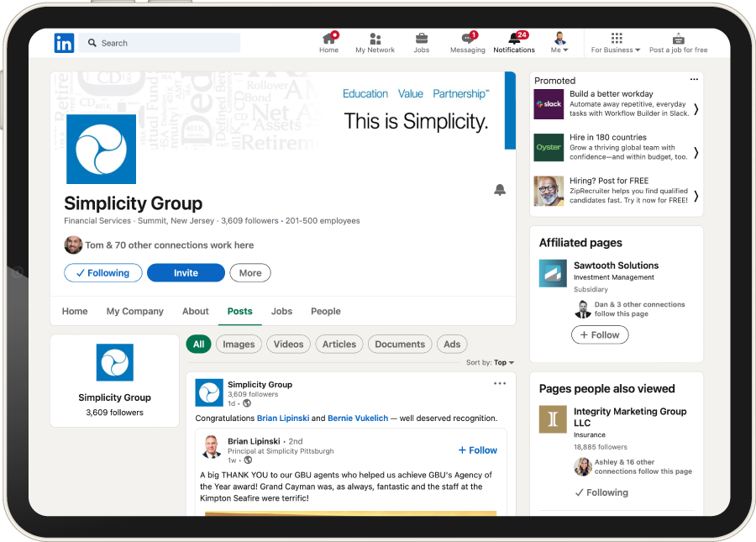The height and width of the screenshot is (542, 756).
Task: Open the Promoted section three-dot menu
Action: (x=694, y=79)
